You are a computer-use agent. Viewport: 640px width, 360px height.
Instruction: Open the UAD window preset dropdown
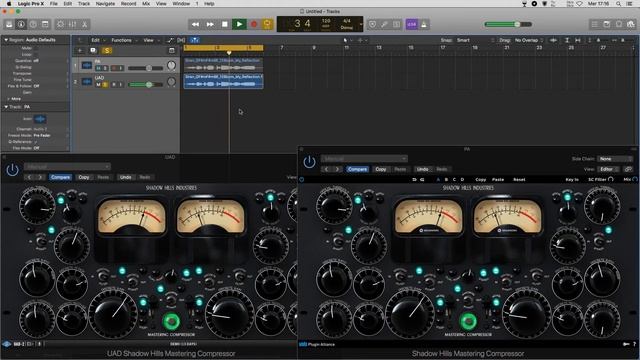tap(67, 167)
